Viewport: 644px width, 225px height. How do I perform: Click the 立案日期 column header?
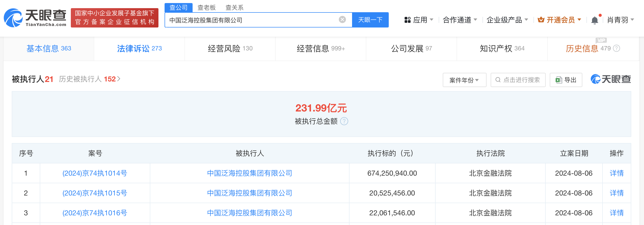(x=574, y=153)
